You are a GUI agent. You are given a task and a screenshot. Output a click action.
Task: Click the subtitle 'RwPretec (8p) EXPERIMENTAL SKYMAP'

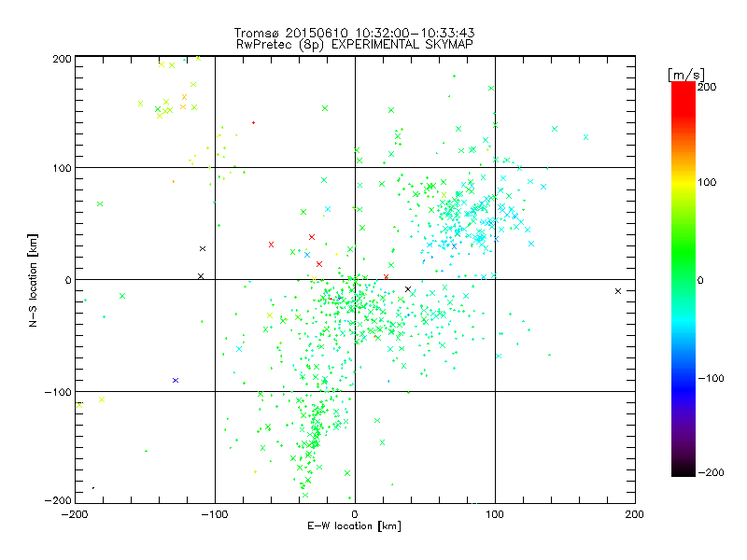point(355,45)
